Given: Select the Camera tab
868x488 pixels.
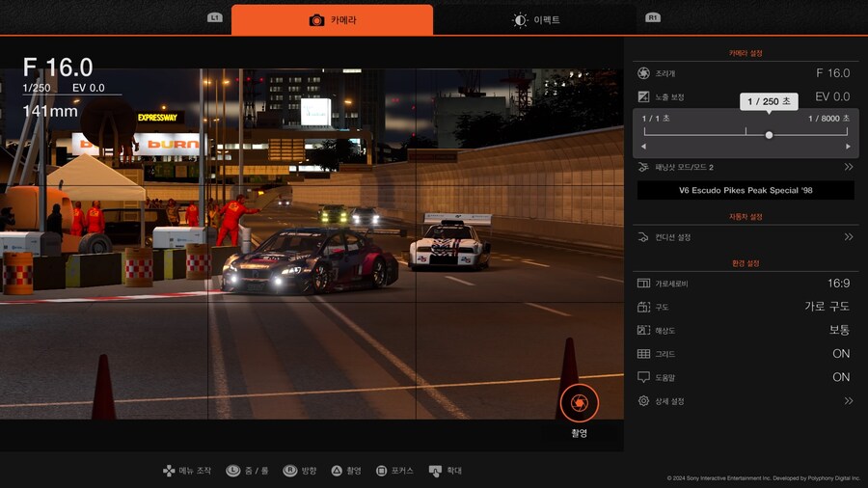Looking at the screenshot, I should pyautogui.click(x=332, y=19).
